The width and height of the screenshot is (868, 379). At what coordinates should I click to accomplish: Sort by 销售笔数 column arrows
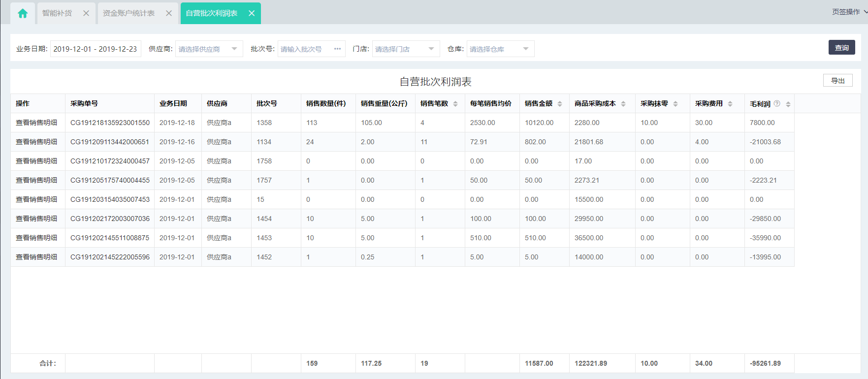click(x=455, y=104)
